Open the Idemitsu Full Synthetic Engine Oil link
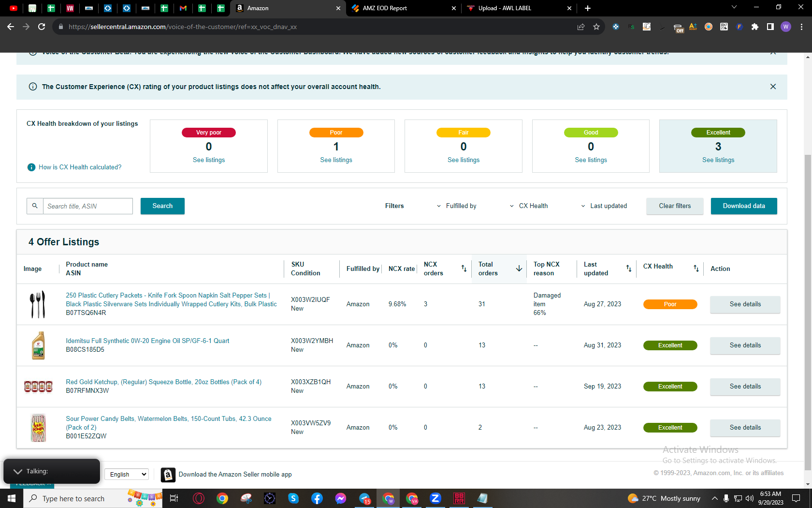 (x=147, y=341)
